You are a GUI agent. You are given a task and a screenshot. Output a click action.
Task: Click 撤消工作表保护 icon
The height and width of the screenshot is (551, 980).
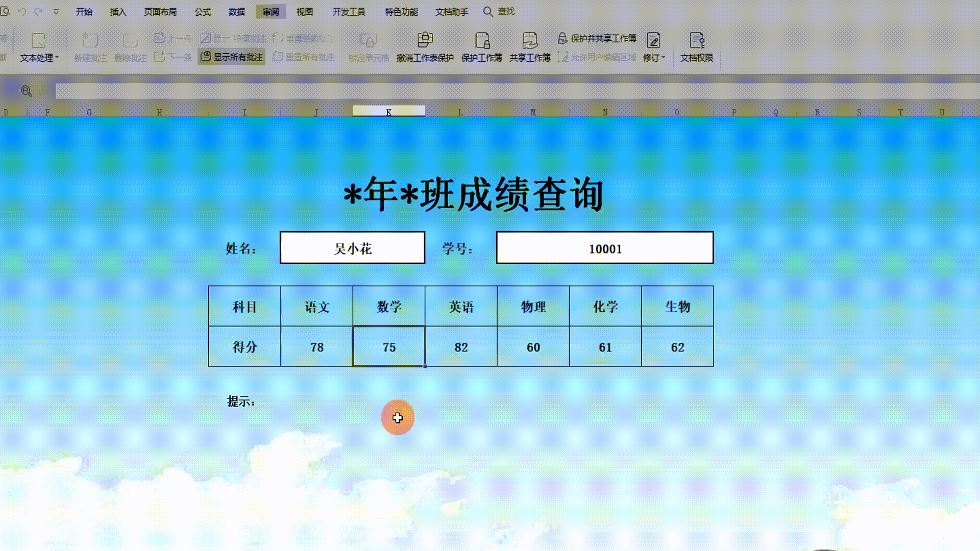tap(425, 40)
